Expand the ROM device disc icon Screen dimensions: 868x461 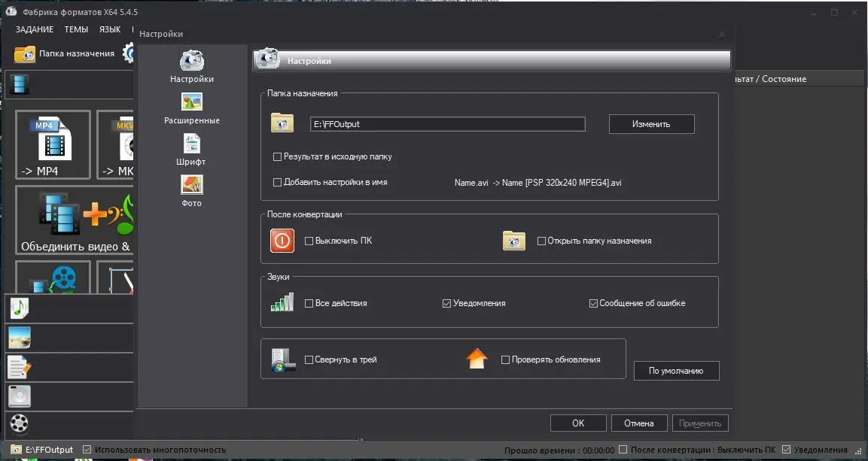point(20,396)
